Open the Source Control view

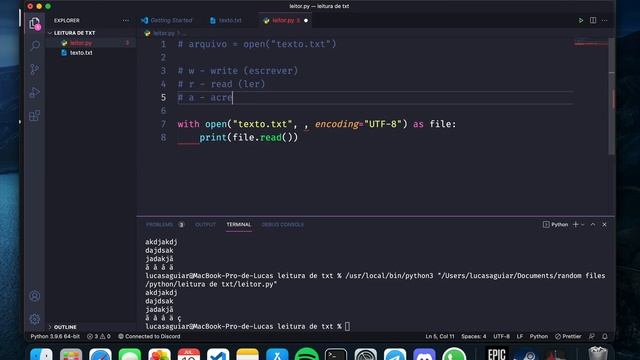click(35, 69)
